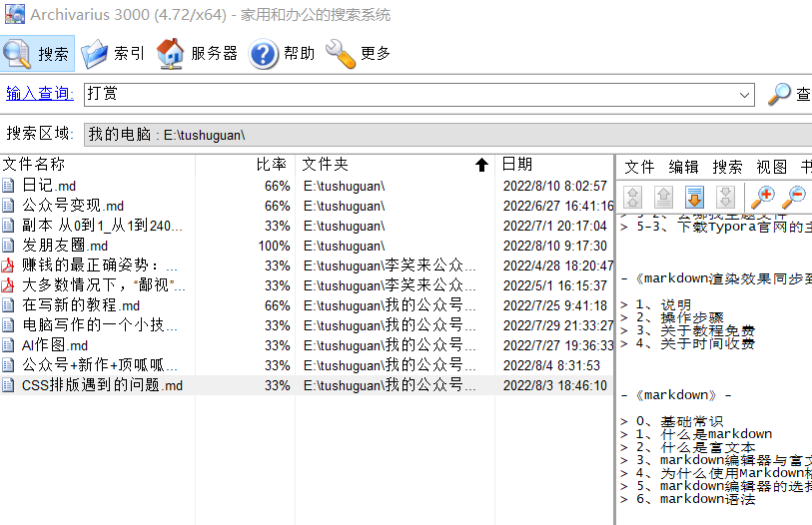Click the search area field 我的电脑 E:\tushuguan\

coord(447,135)
